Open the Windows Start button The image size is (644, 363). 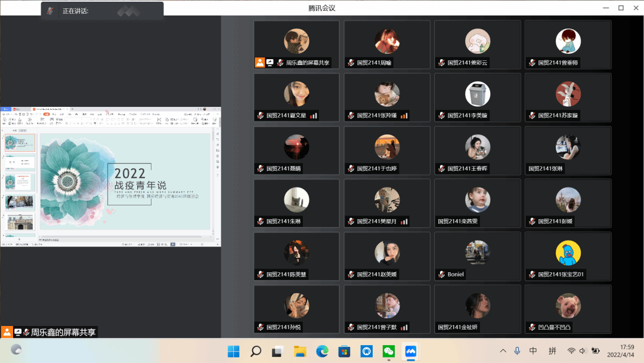[234, 351]
